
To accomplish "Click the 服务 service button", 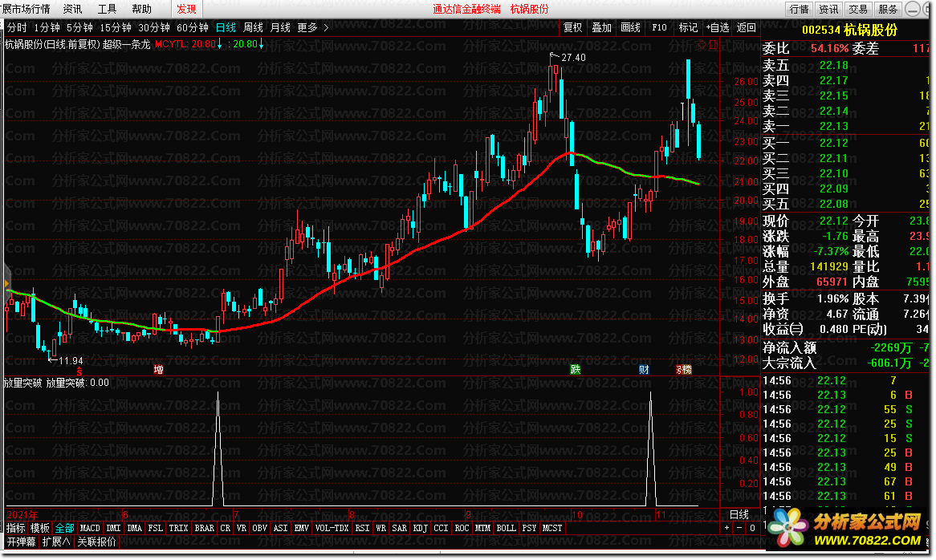I will (889, 9).
